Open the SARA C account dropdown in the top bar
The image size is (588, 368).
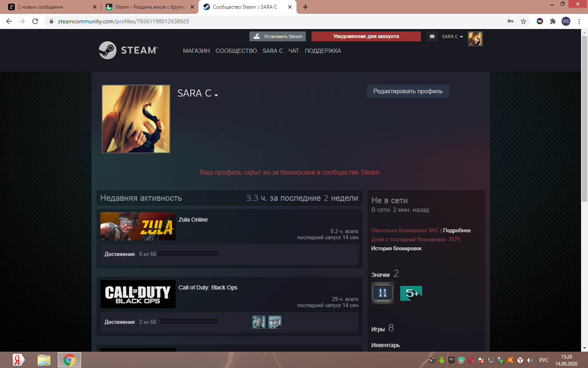click(452, 36)
